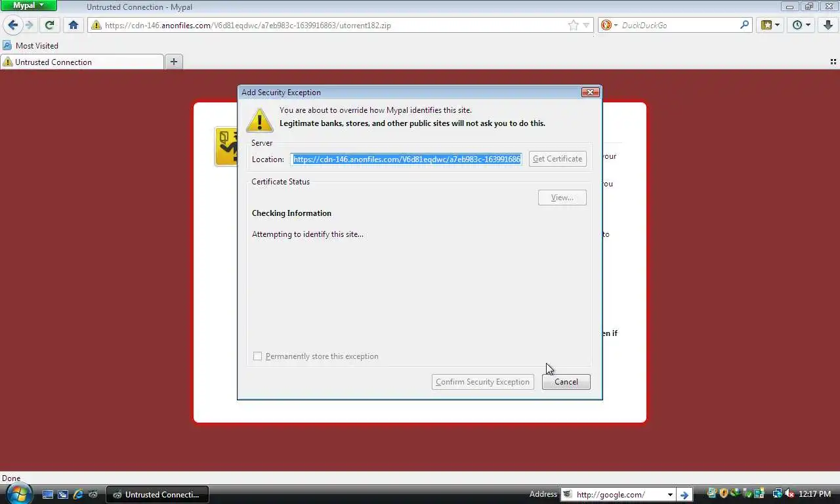Open the Downloads arrow button
The height and width of the screenshot is (504, 840).
pos(828,25)
